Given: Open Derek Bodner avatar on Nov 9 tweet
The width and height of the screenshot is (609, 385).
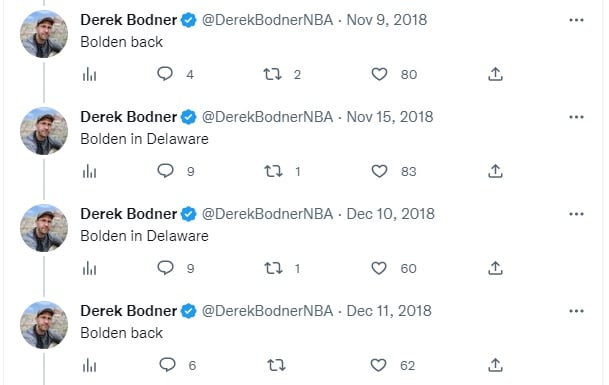Looking at the screenshot, I should [44, 34].
